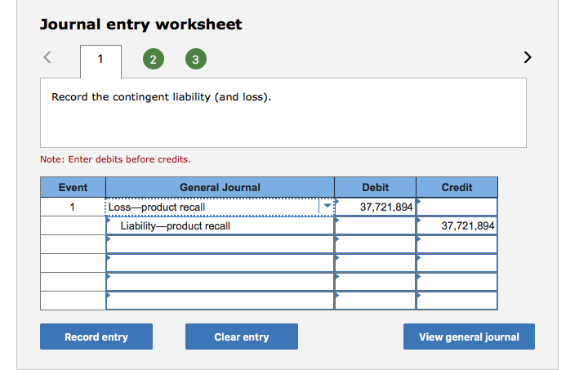Image resolution: width=588 pixels, height=370 pixels.
Task: Advance with the next entry chevron
Action: [x=528, y=57]
